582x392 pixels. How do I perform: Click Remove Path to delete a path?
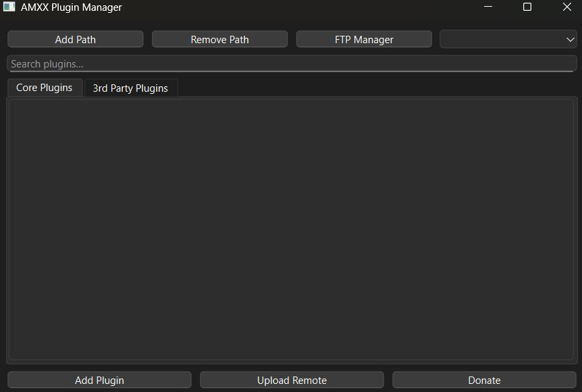pyautogui.click(x=219, y=38)
